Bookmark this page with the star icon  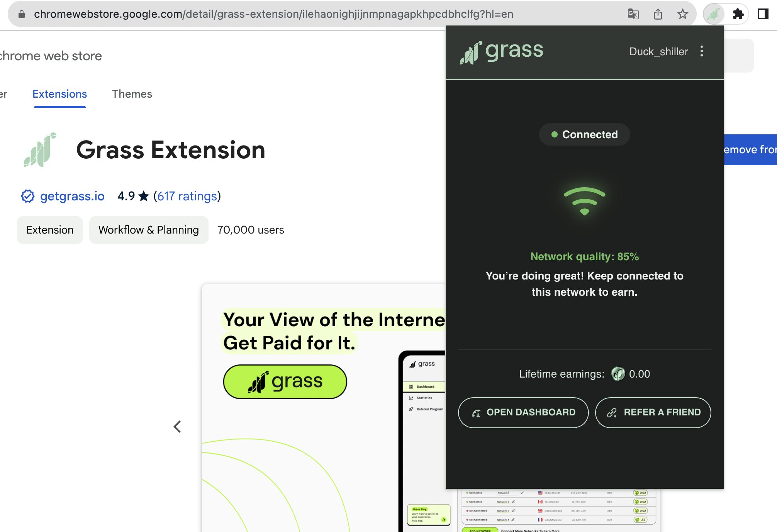point(682,14)
